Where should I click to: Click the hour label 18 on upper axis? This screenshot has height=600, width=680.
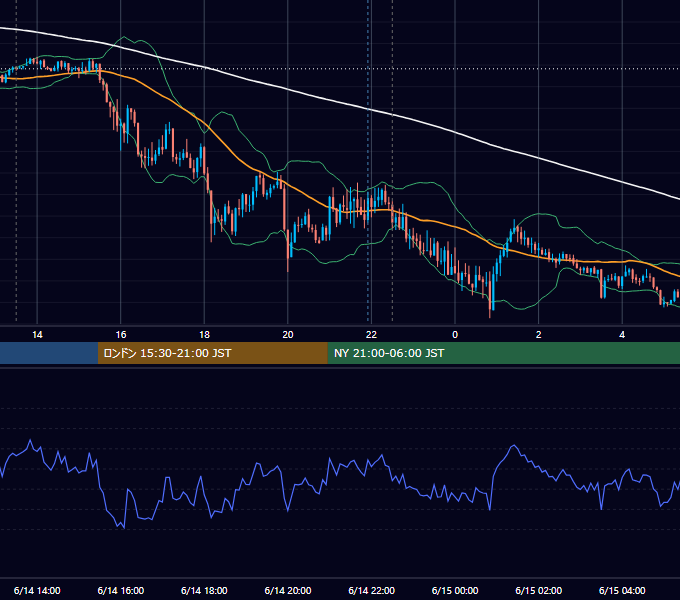[x=204, y=335]
